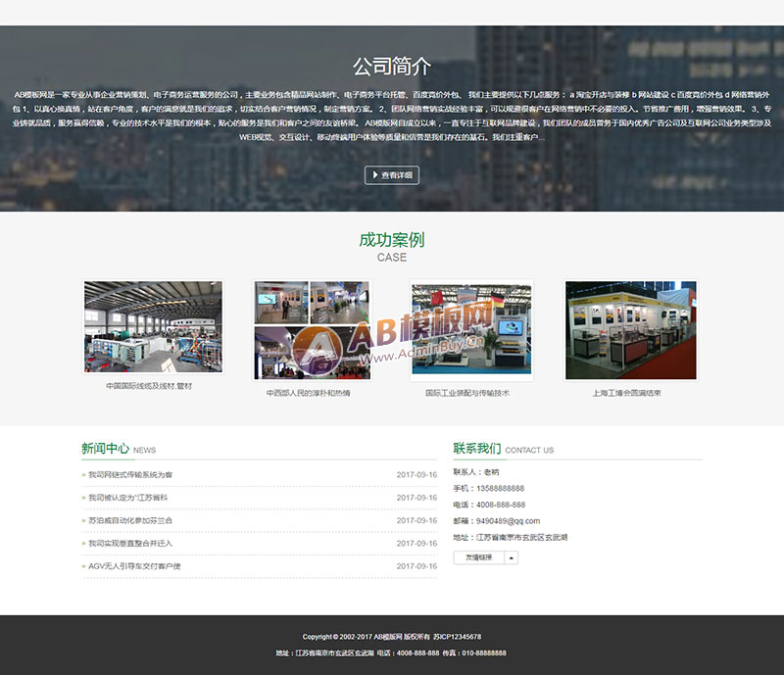Image resolution: width=784 pixels, height=675 pixels.
Task: Click the mobile number 13588888888
Action: click(500, 488)
